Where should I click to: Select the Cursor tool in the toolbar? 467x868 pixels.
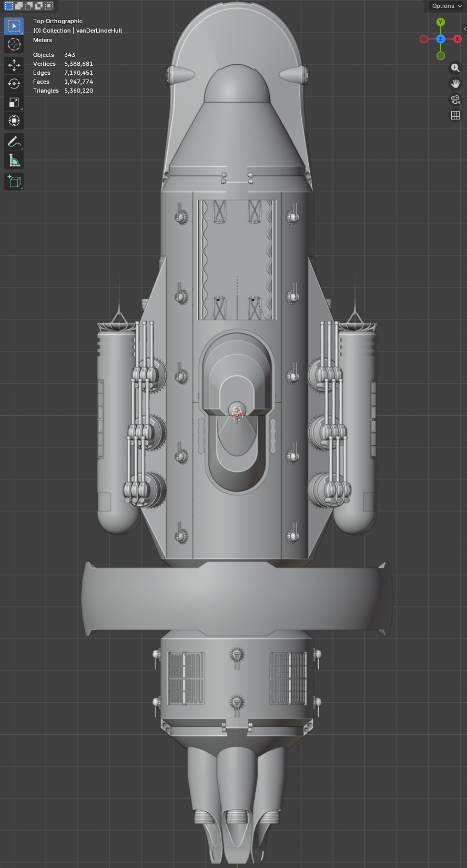(14, 44)
